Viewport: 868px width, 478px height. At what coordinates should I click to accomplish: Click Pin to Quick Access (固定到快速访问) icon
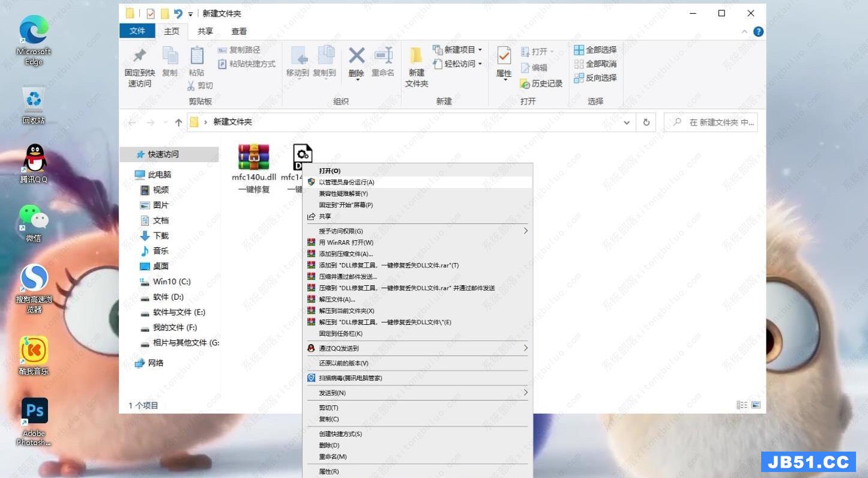click(x=140, y=66)
